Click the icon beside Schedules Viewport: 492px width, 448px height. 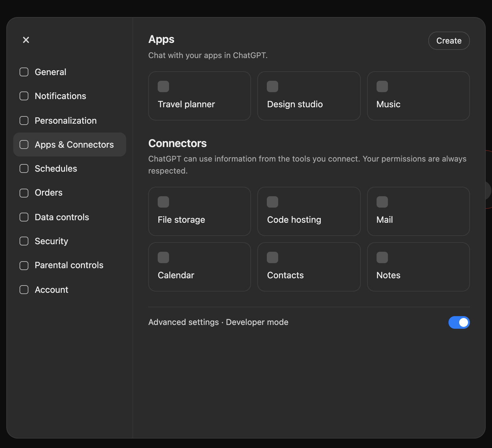(x=24, y=168)
